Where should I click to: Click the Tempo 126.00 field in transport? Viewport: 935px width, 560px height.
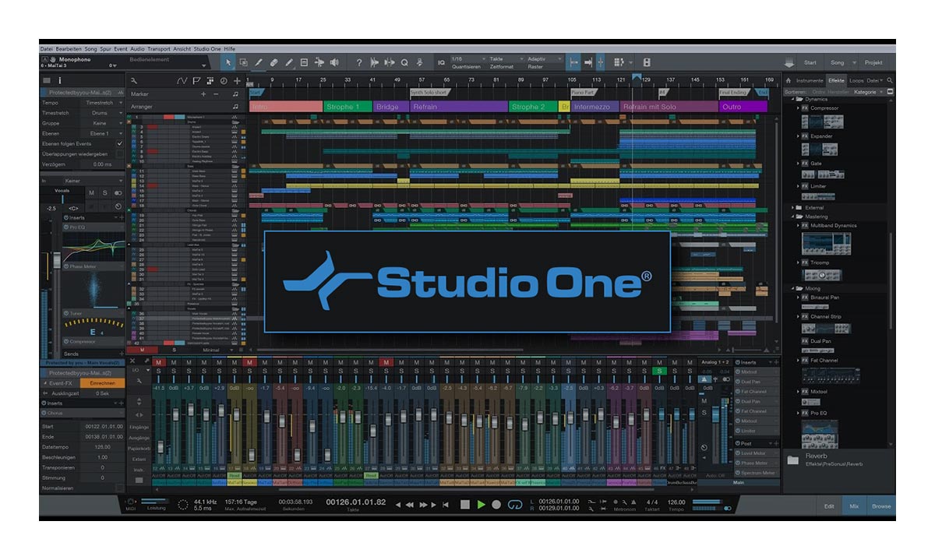tap(676, 502)
